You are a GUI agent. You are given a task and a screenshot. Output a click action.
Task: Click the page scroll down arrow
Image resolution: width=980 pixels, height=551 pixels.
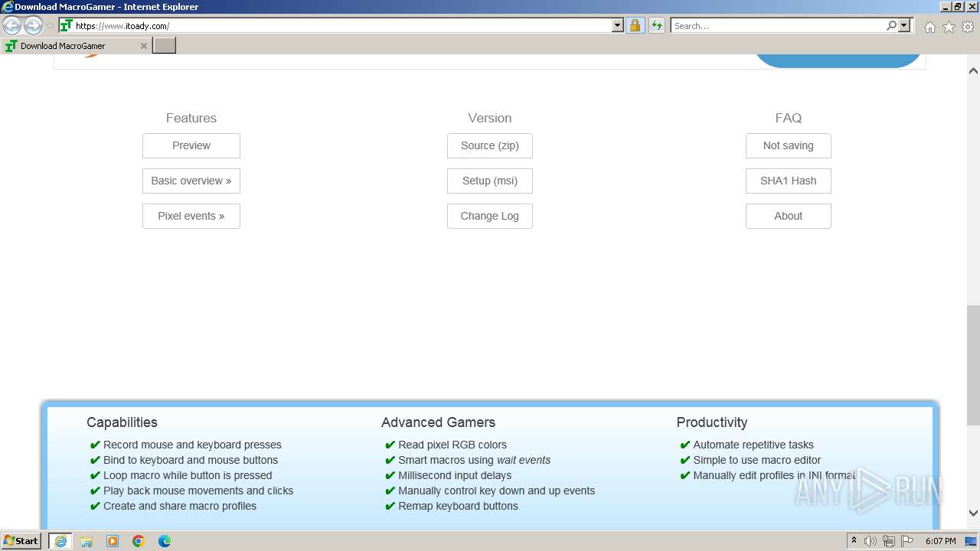tap(973, 514)
